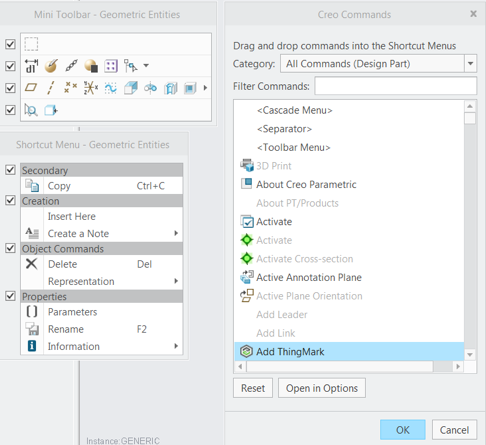
Task: Uncheck the Creation section checkbox
Action: pyautogui.click(x=10, y=200)
